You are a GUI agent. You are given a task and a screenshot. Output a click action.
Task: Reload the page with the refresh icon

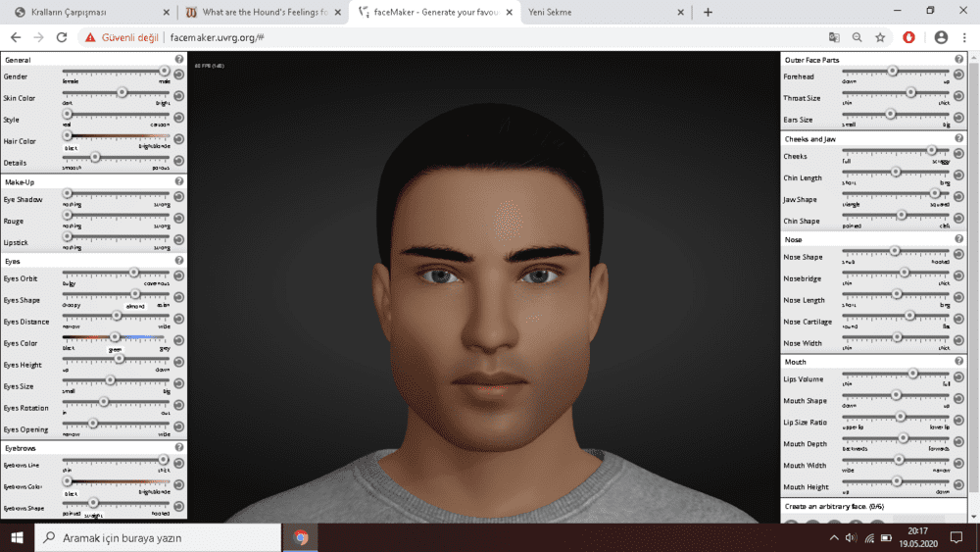click(x=62, y=37)
